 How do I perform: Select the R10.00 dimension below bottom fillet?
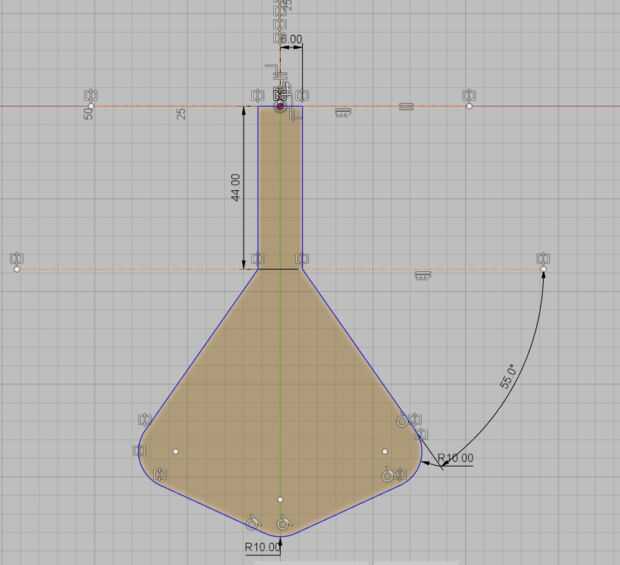tap(262, 547)
